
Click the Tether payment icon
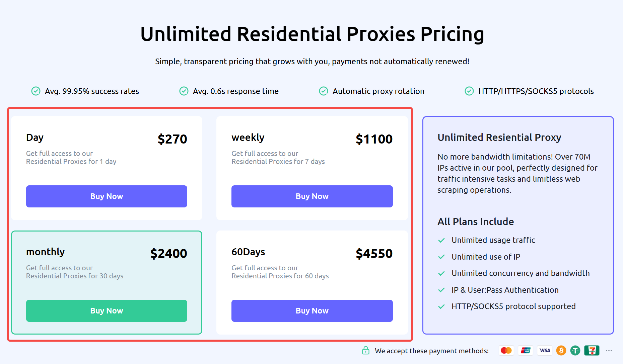coord(575,350)
